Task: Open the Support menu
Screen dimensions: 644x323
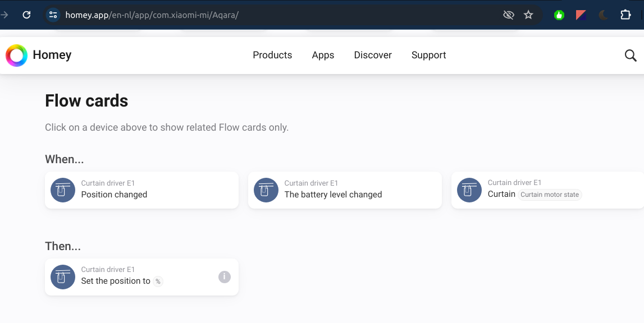Action: (x=428, y=55)
